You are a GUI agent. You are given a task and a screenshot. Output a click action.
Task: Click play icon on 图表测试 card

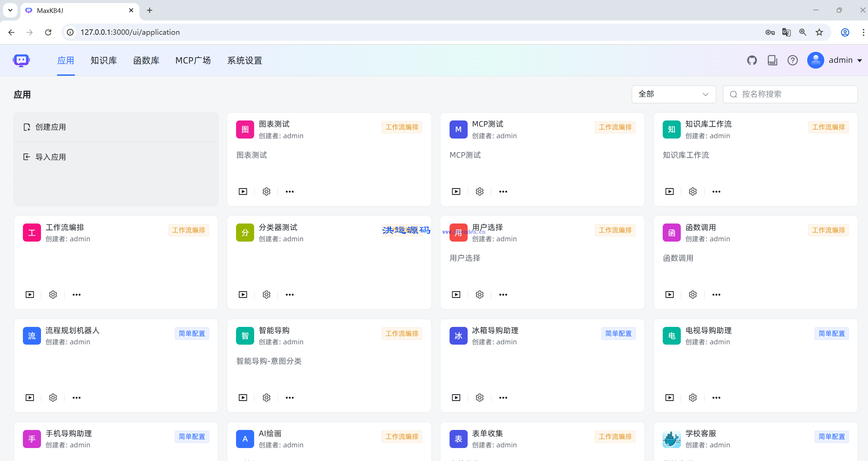pyautogui.click(x=243, y=191)
